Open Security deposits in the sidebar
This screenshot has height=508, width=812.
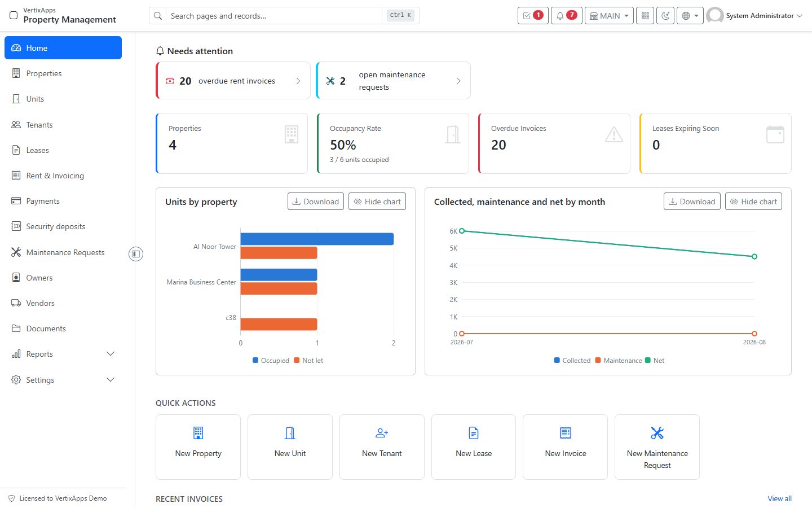[x=63, y=226]
